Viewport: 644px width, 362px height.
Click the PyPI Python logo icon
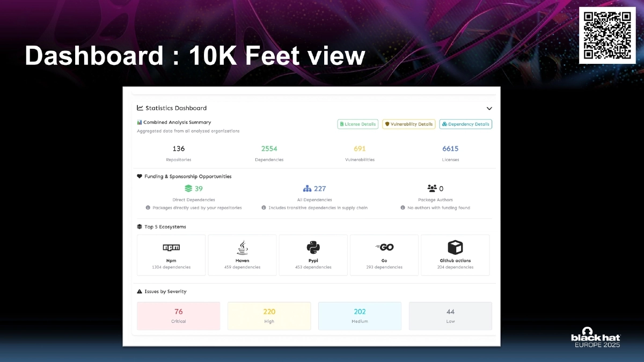pyautogui.click(x=313, y=247)
